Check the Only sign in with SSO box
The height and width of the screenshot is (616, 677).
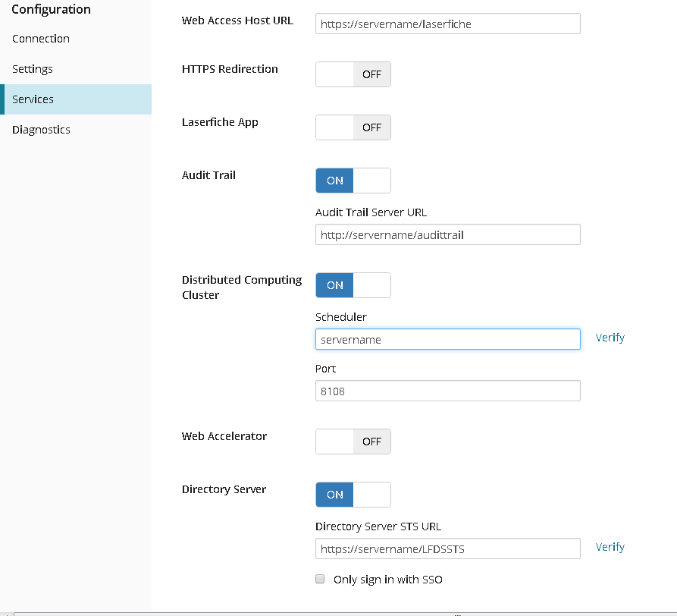(320, 579)
